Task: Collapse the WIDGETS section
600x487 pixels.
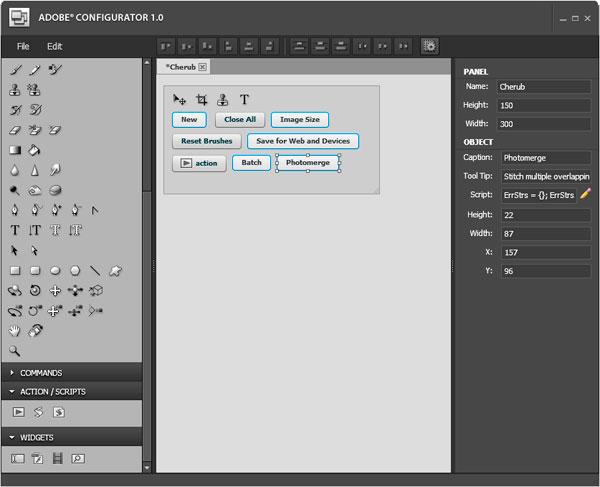Action: tap(72, 437)
